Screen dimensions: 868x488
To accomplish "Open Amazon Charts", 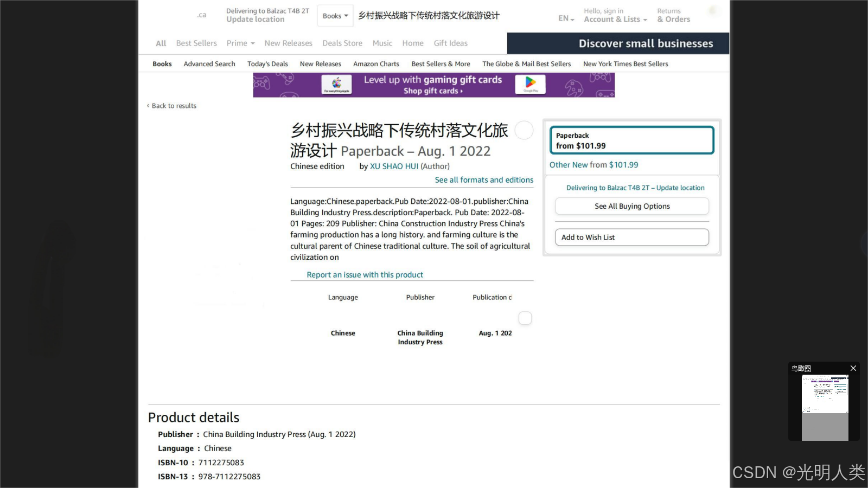I will (x=376, y=64).
